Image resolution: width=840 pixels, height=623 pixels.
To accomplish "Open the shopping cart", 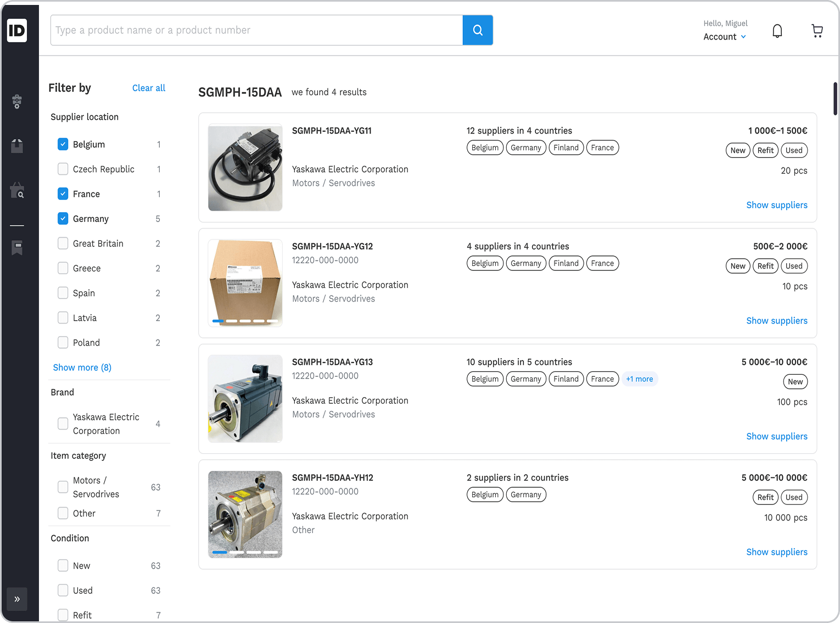I will (x=817, y=31).
